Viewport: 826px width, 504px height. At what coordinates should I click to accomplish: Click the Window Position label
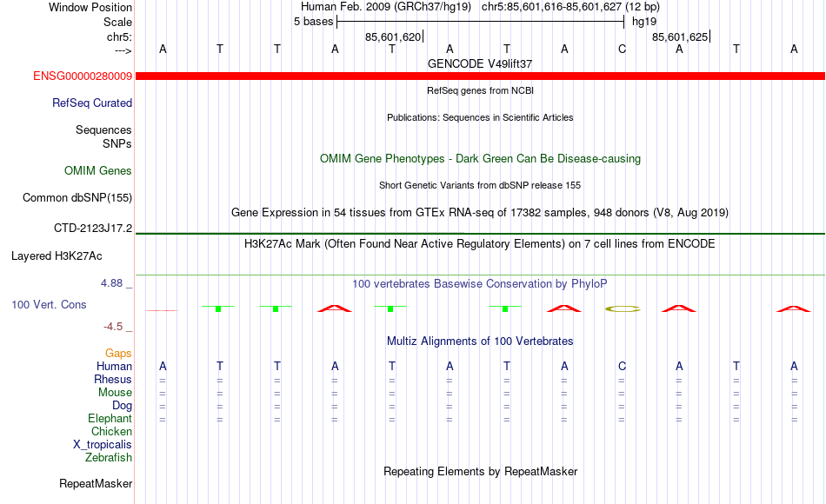click(x=90, y=7)
